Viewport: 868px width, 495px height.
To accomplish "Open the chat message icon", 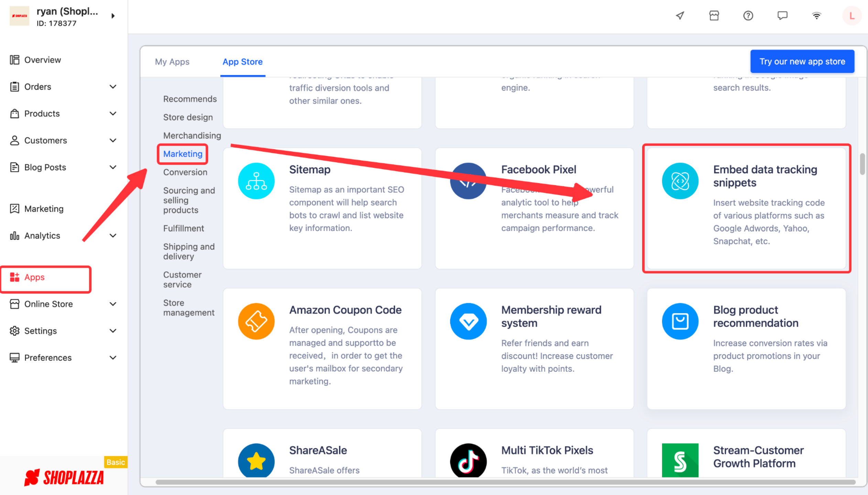I will coord(782,15).
